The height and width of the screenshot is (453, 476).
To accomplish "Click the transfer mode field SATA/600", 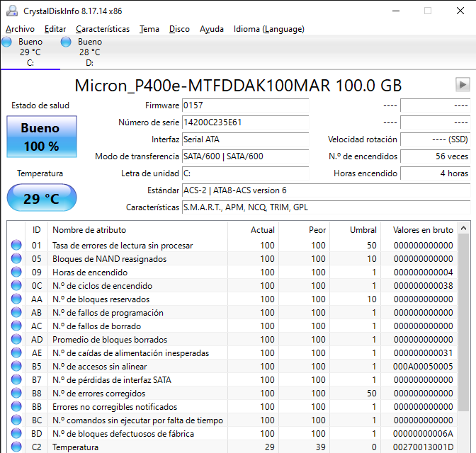I will tap(245, 156).
